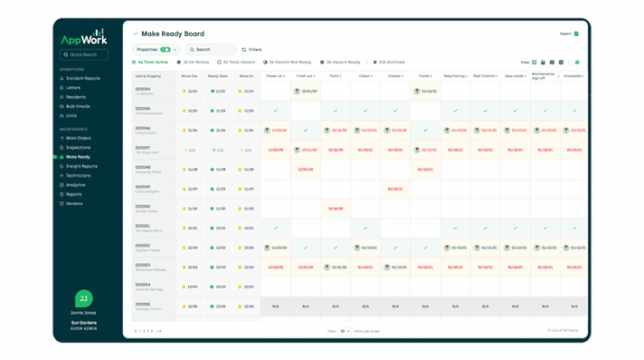This screenshot has height=360, width=644.
Task: Open unit 020044 row
Action: [x=359, y=92]
